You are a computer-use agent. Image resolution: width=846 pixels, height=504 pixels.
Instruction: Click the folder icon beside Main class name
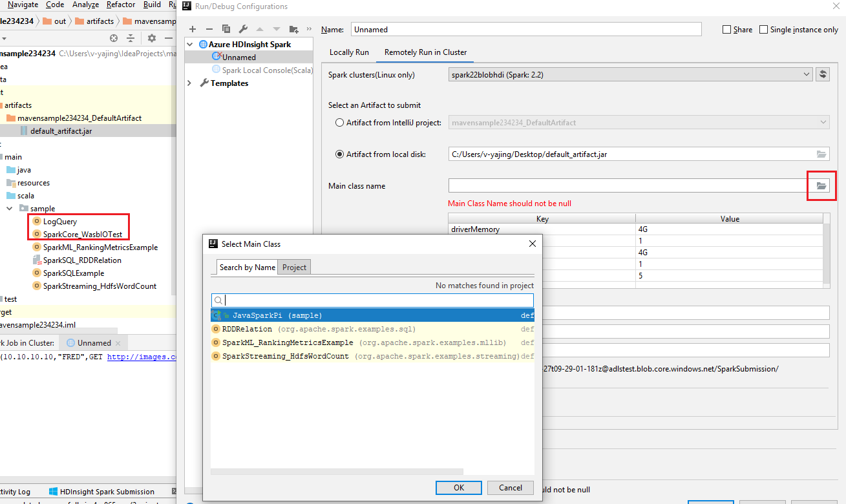(x=821, y=185)
